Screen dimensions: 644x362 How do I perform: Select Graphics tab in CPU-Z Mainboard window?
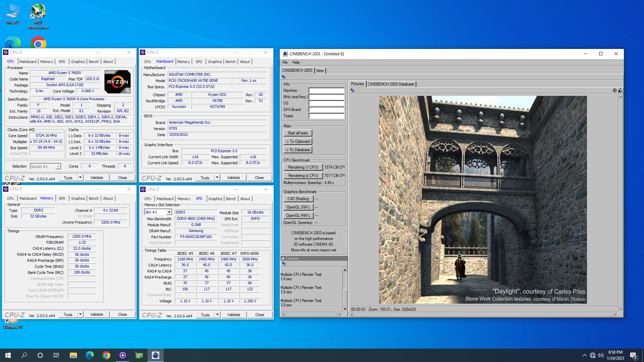[215, 62]
